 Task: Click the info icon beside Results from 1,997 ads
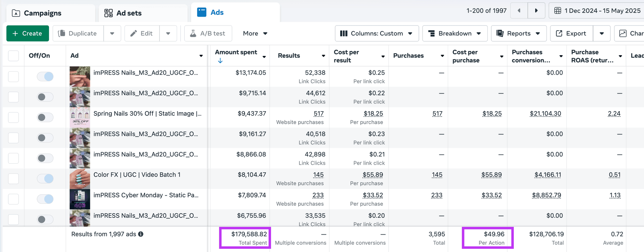point(141,234)
